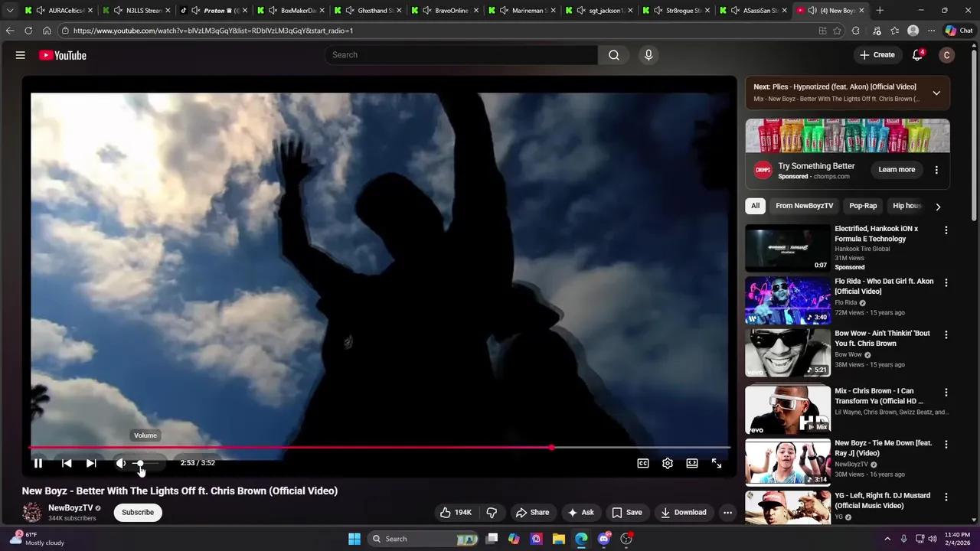Reload the current page
Image resolution: width=980 pixels, height=551 pixels.
(28, 31)
